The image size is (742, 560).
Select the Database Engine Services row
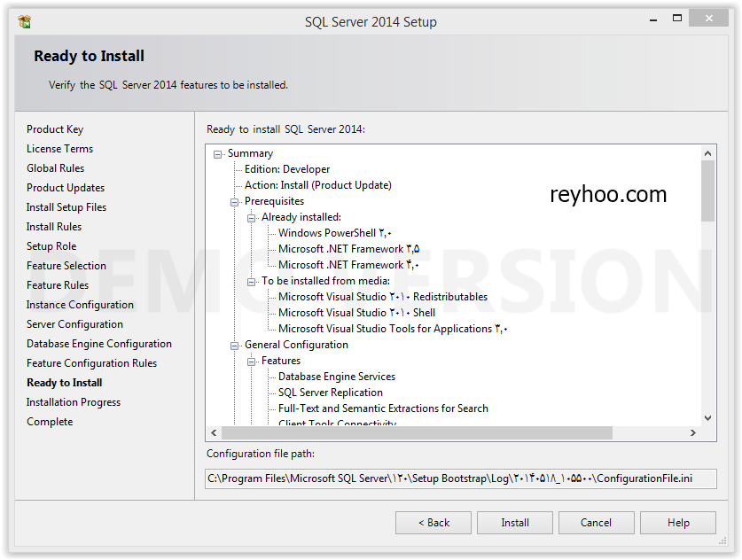tap(337, 377)
